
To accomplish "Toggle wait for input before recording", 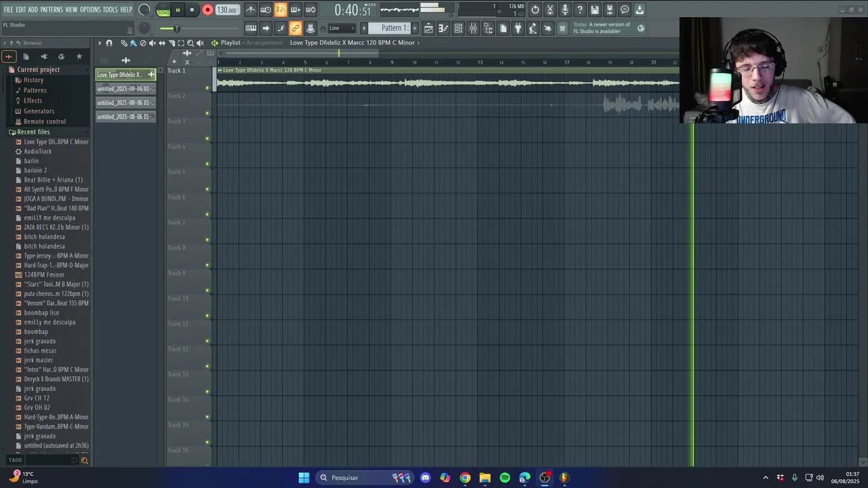I will 266,9.
